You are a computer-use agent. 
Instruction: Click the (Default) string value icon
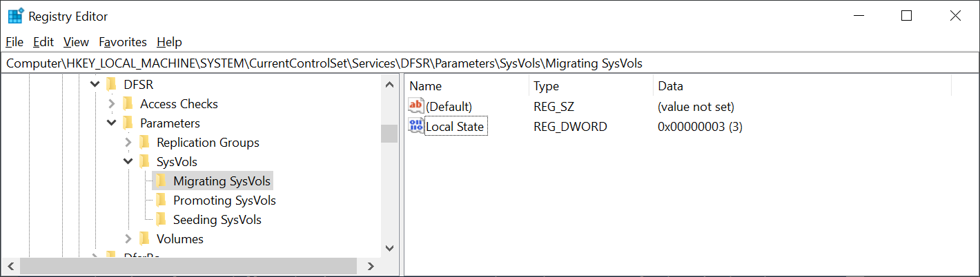click(416, 106)
